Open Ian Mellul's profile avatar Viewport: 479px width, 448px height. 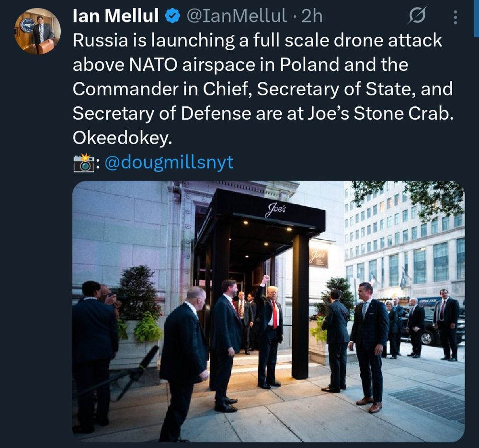click(37, 32)
